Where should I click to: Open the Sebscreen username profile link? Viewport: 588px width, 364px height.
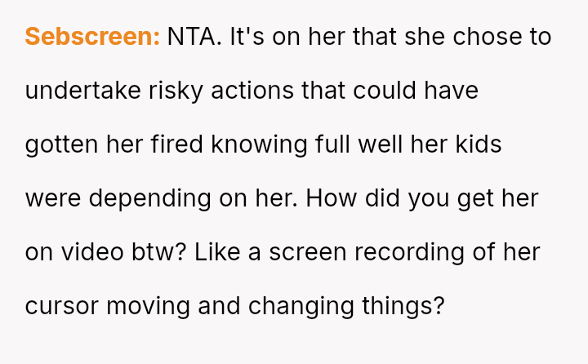pyautogui.click(x=92, y=37)
